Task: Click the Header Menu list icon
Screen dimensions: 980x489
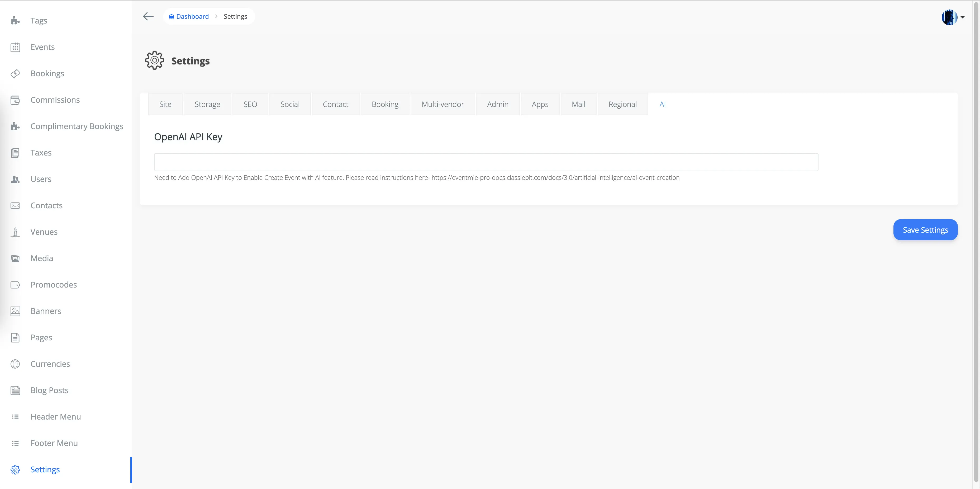Action: tap(15, 417)
